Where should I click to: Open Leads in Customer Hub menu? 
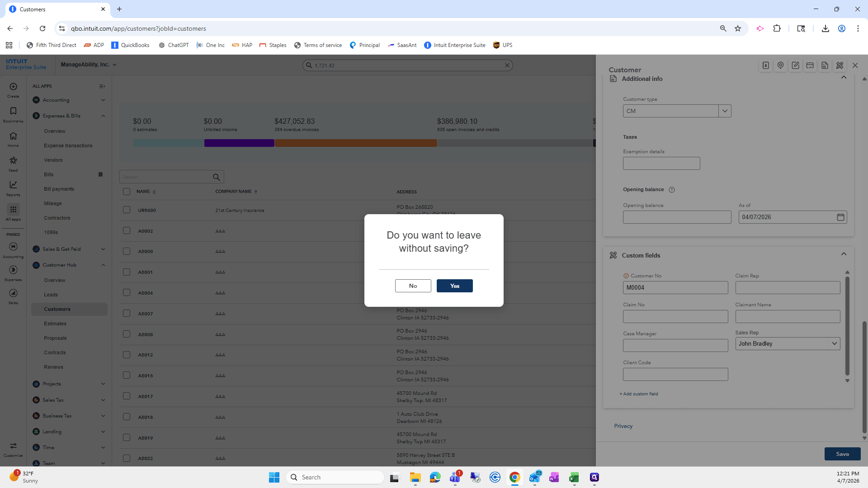coord(51,295)
